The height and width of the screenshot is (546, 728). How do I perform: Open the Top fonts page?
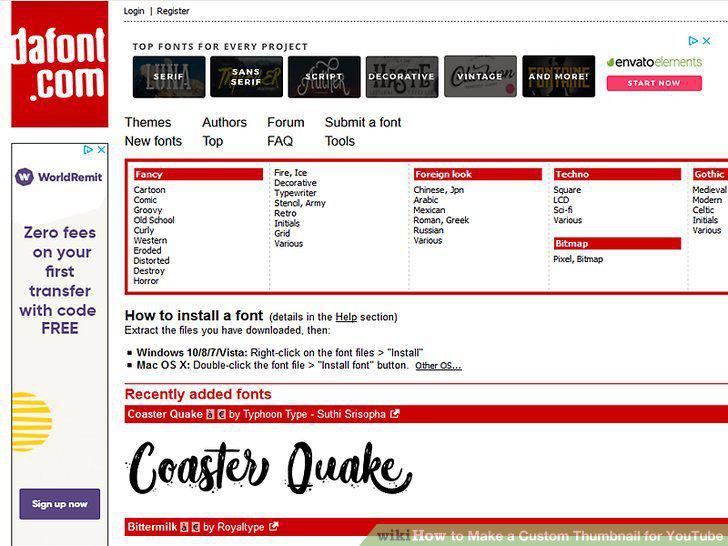click(x=213, y=141)
